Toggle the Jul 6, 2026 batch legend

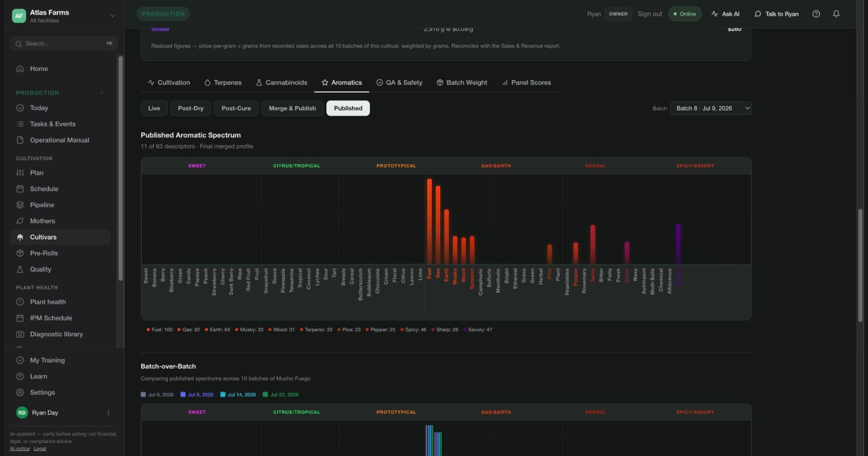point(157,395)
